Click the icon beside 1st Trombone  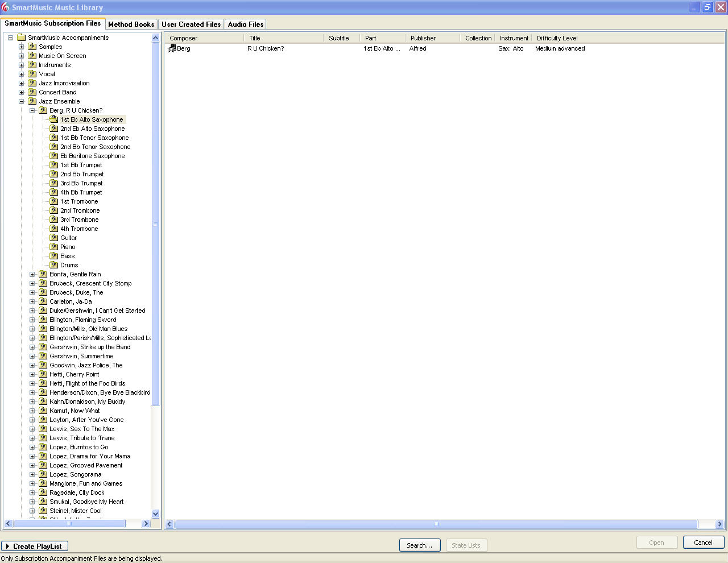(54, 201)
